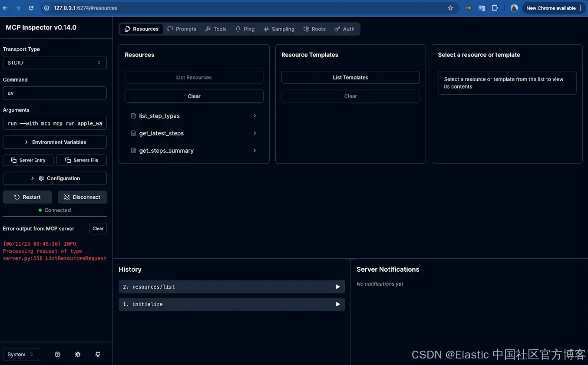Reload the page with the refresh icon
The width and height of the screenshot is (588, 365).
[x=31, y=8]
